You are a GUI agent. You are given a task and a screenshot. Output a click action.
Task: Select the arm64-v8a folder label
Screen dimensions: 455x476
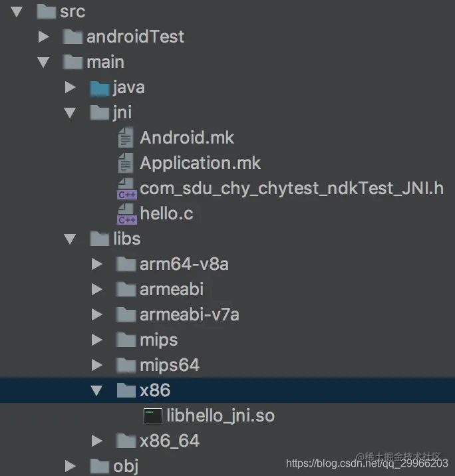pos(184,264)
